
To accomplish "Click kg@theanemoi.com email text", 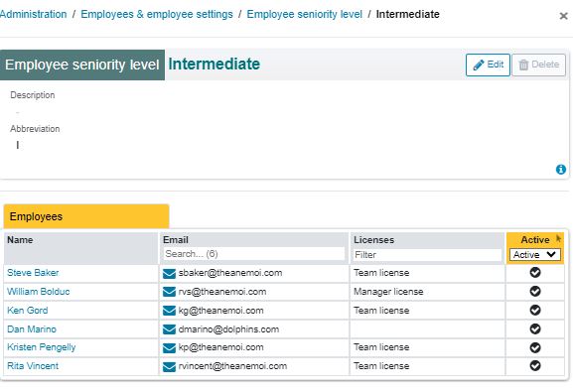I will click(x=221, y=311).
